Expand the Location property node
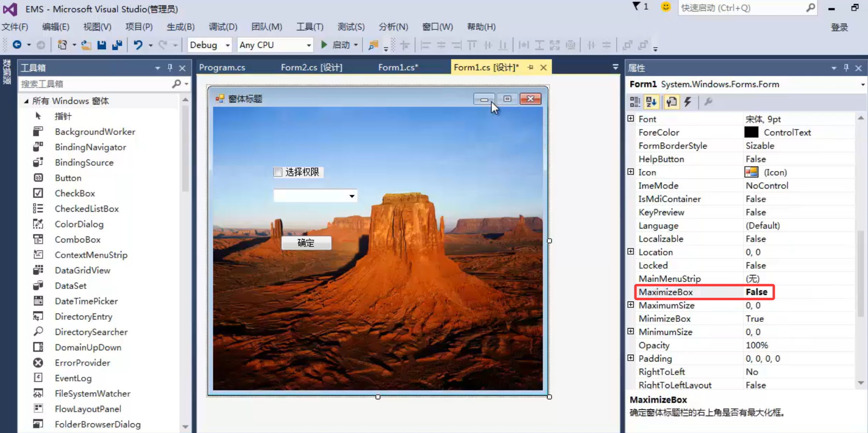This screenshot has width=868, height=433. [631, 251]
